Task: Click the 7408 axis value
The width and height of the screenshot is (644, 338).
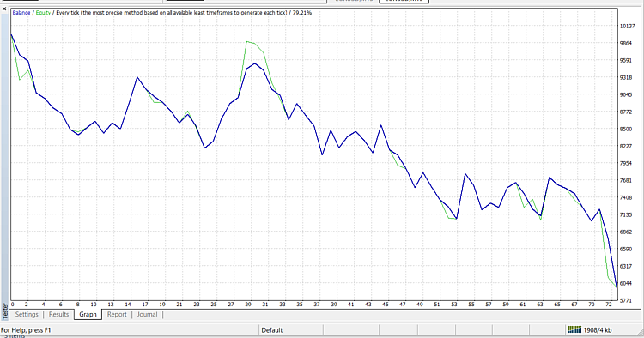Action: [x=626, y=197]
